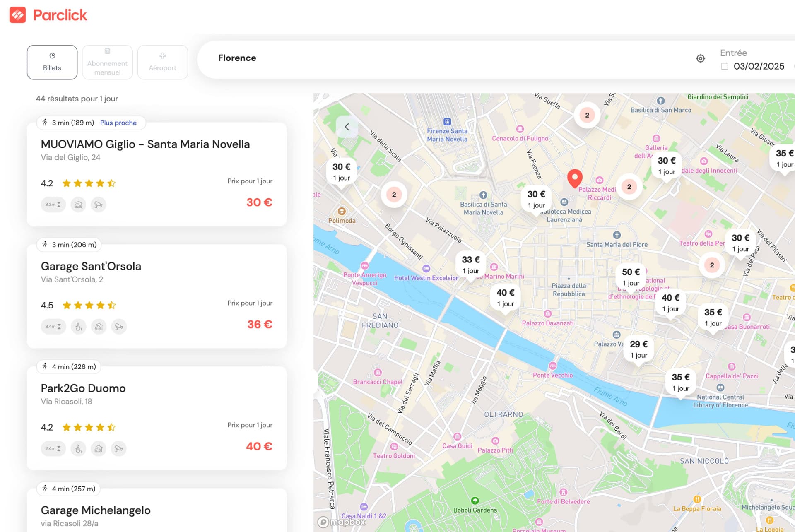Viewport: 795px width, 532px height.
Task: Click the accessibility icon on Park2Go Duomo
Action: [78, 448]
